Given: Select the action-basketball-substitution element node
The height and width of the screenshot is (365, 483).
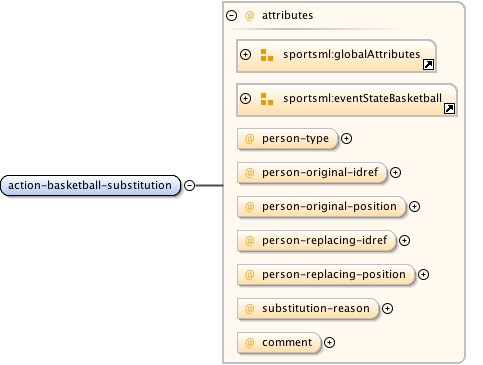Looking at the screenshot, I should [90, 185].
